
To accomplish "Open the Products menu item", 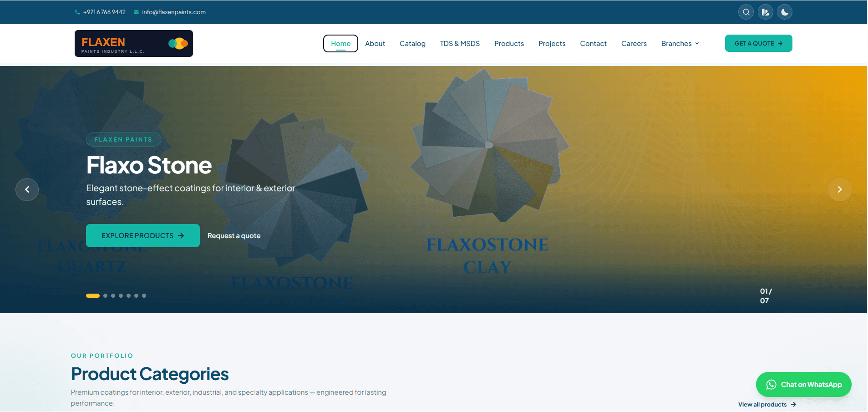I will [509, 44].
